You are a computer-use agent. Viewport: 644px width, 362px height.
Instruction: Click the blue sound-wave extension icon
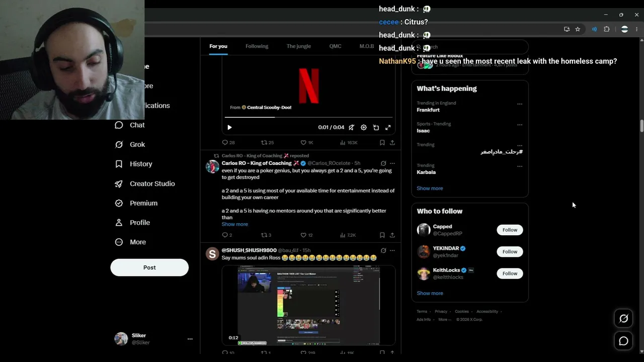tap(594, 29)
